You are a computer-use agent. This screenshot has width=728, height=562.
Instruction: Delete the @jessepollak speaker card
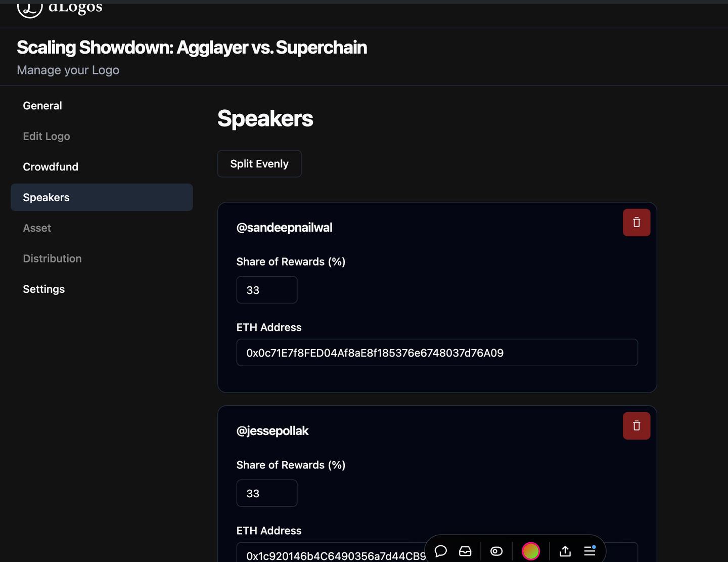pyautogui.click(x=636, y=426)
